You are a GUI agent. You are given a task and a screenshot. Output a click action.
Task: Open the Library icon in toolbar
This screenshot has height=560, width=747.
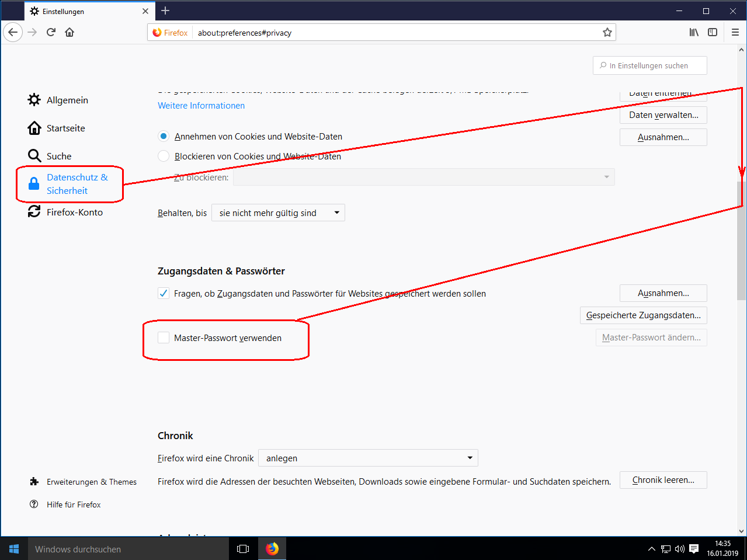694,32
